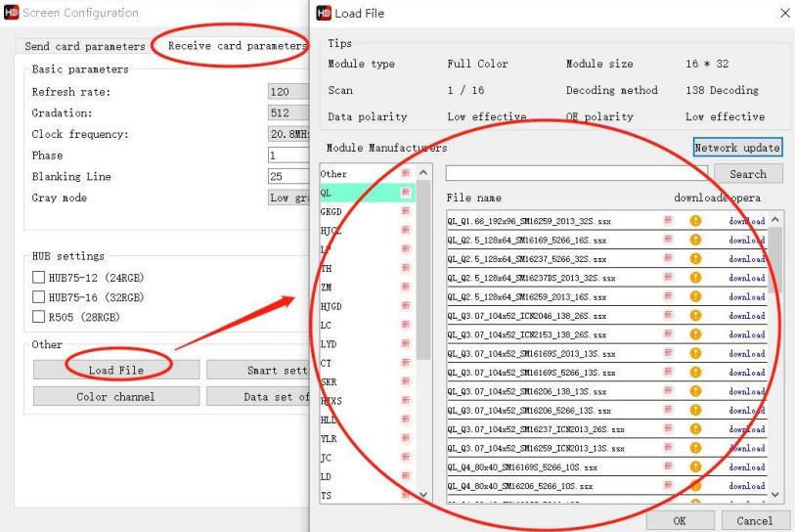Click the yellow icon for QL_Q4_80x40_SM16169S_5266_10S.ssx
The width and height of the screenshot is (795, 532).
tap(695, 466)
